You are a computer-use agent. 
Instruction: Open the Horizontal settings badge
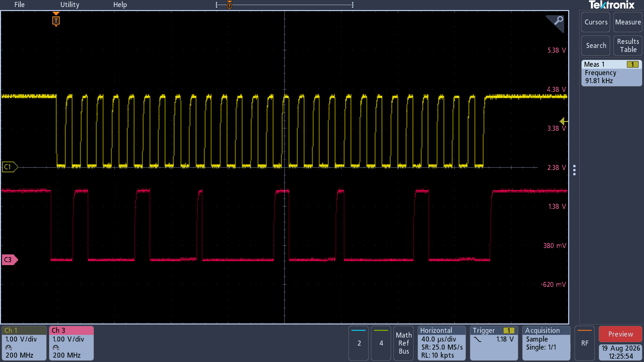[x=441, y=343]
